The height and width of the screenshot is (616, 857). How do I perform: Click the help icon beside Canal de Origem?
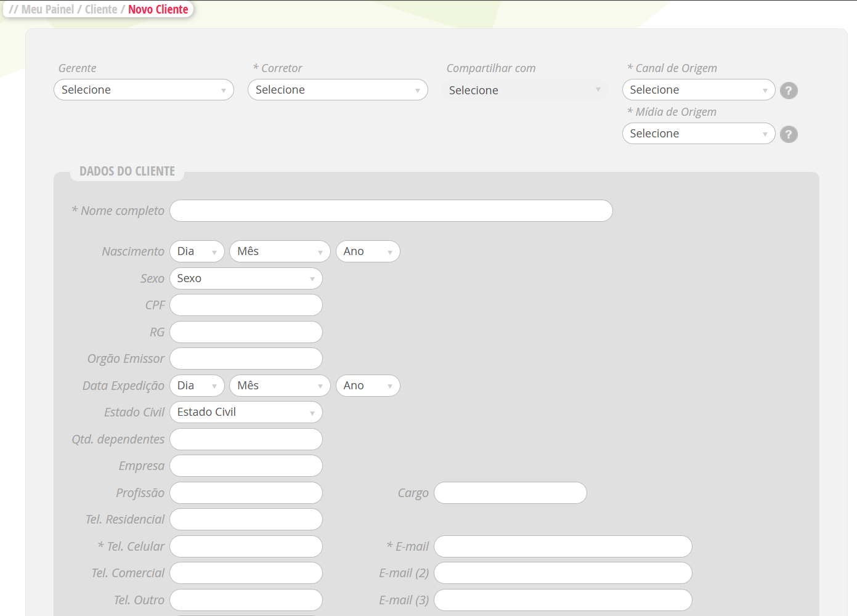click(789, 91)
